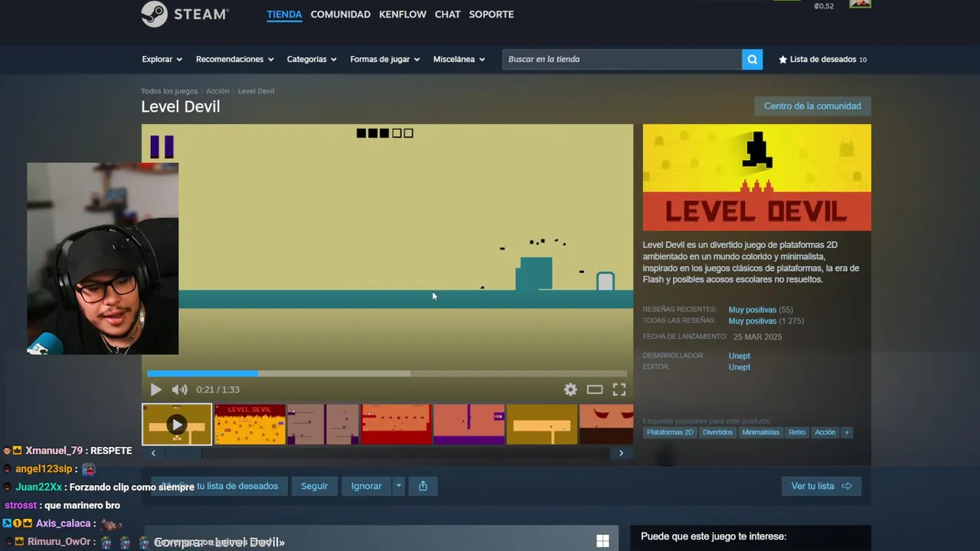The width and height of the screenshot is (980, 551).
Task: Click the developer link Unept
Action: click(740, 356)
